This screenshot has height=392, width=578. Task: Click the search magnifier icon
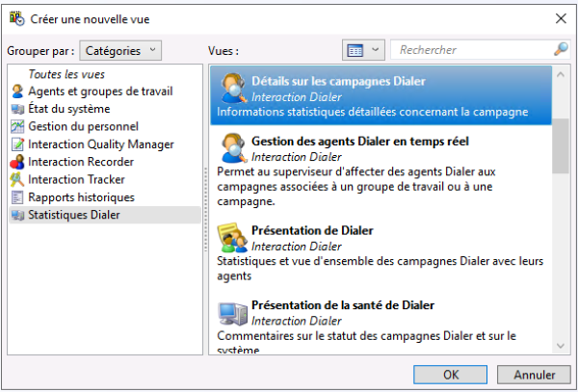[561, 49]
